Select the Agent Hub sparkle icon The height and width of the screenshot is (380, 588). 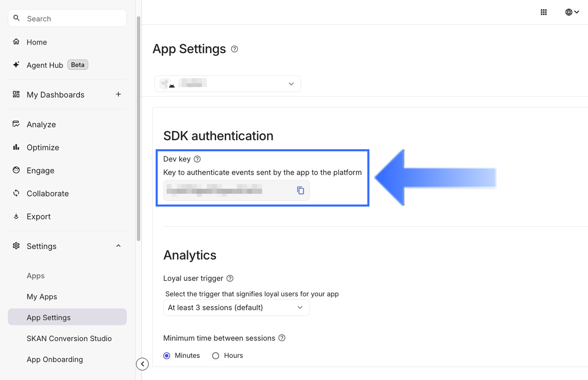pyautogui.click(x=16, y=65)
